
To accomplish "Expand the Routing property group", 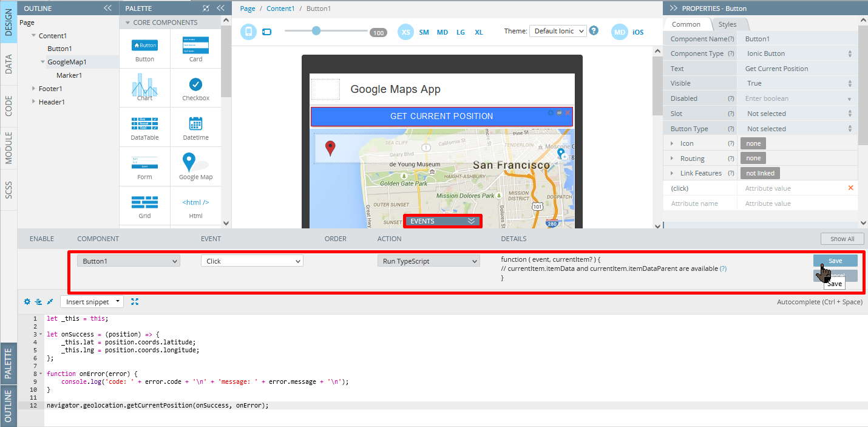I will click(672, 159).
